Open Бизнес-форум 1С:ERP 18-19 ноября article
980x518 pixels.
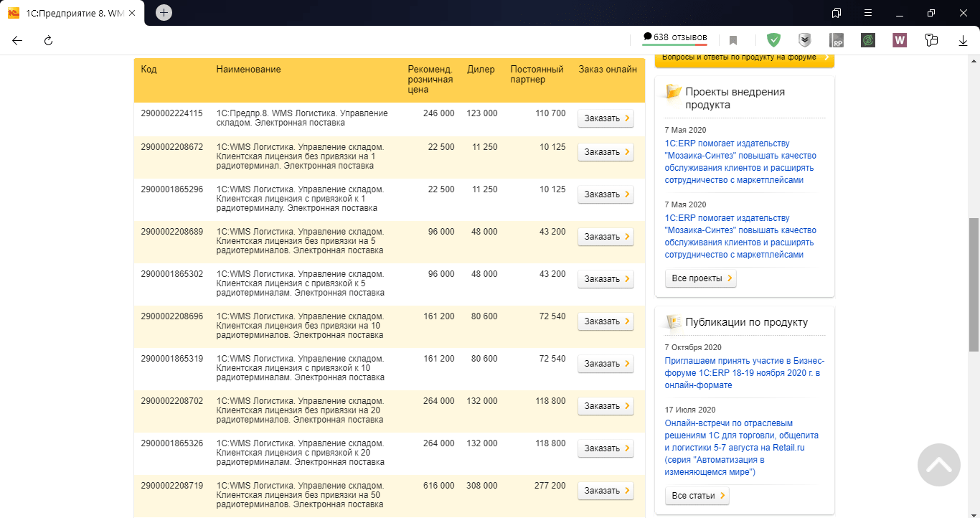click(745, 373)
